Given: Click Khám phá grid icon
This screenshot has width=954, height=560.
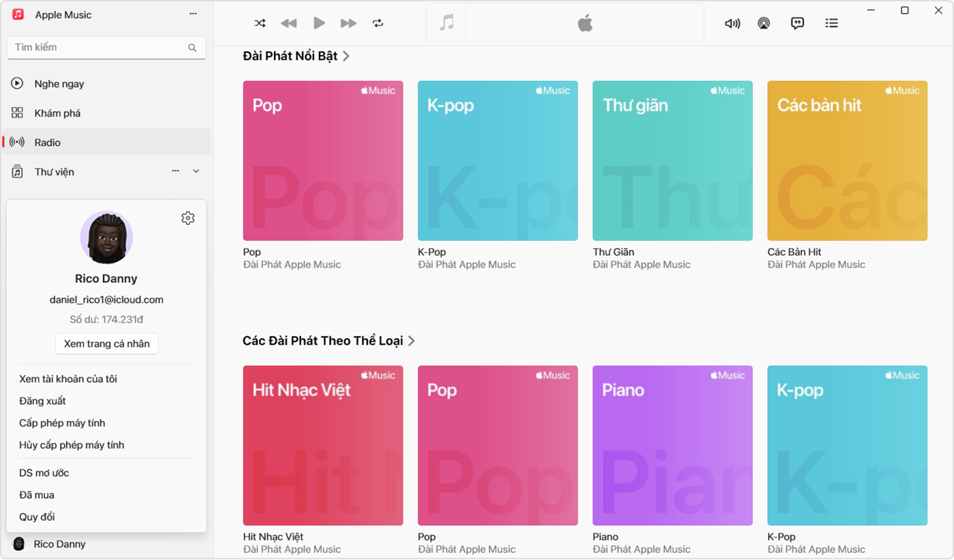Looking at the screenshot, I should tap(18, 112).
